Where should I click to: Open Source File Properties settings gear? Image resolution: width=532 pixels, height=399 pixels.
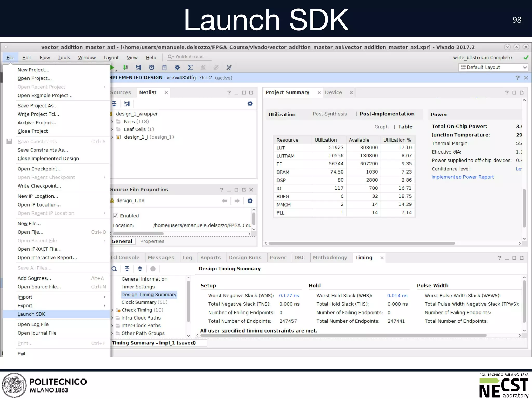pyautogui.click(x=250, y=201)
